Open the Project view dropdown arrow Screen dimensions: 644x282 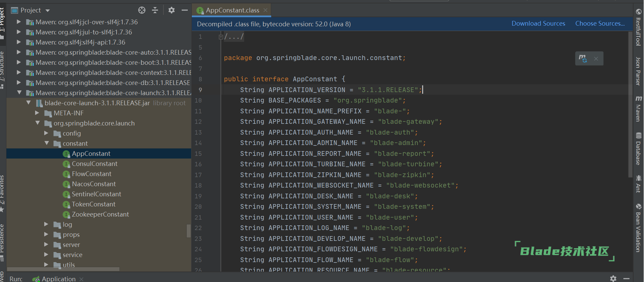point(48,10)
